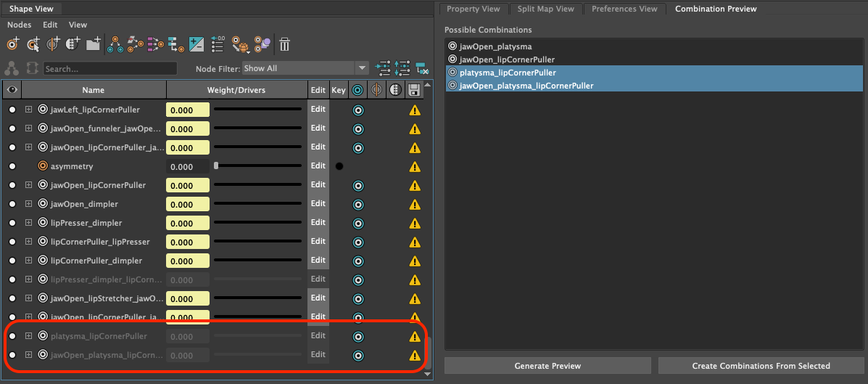Click the sliders icon with teal right arrow
This screenshot has height=384, width=868.
(x=383, y=68)
